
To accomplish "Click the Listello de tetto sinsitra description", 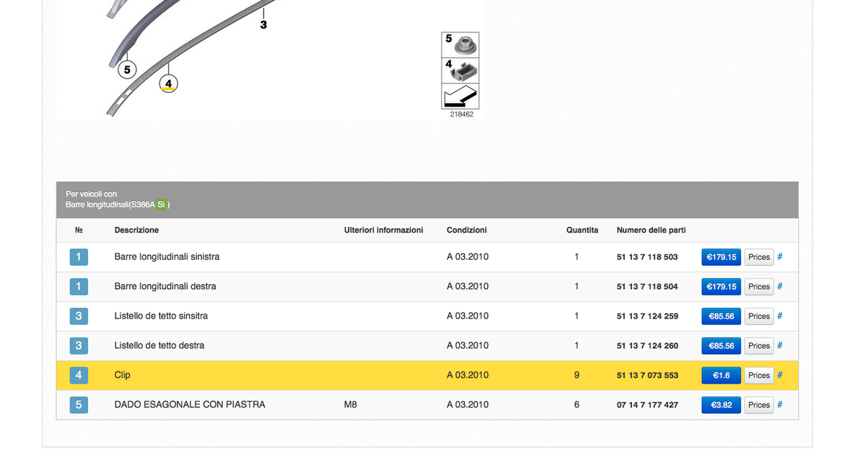I will coord(161,316).
